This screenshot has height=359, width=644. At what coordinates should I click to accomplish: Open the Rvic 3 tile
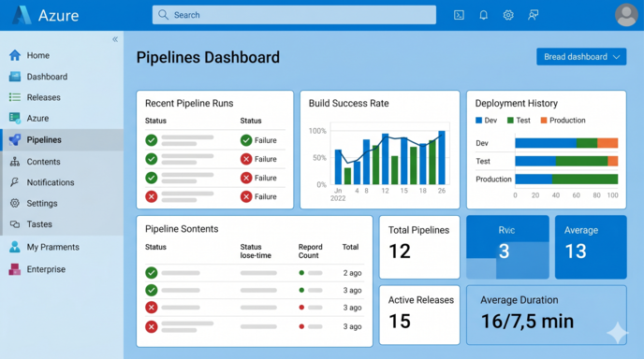(507, 247)
